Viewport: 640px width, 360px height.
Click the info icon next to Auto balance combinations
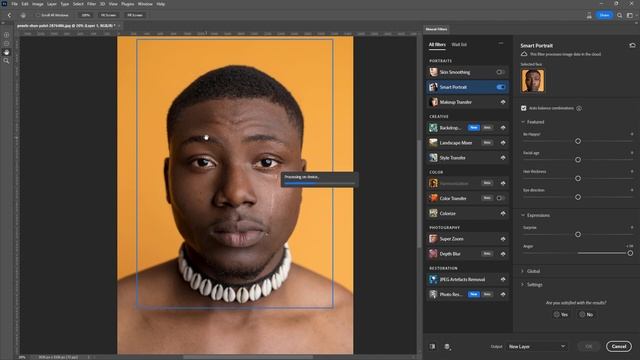[579, 108]
